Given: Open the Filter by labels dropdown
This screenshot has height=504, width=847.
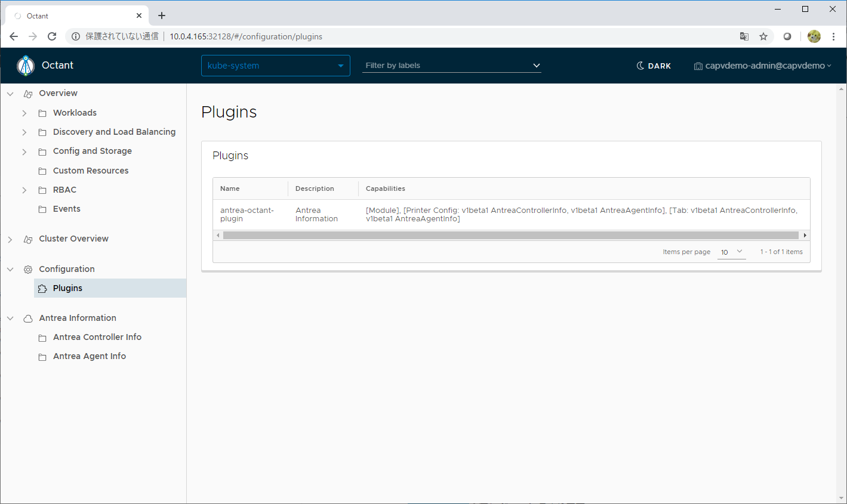Looking at the screenshot, I should [x=452, y=66].
